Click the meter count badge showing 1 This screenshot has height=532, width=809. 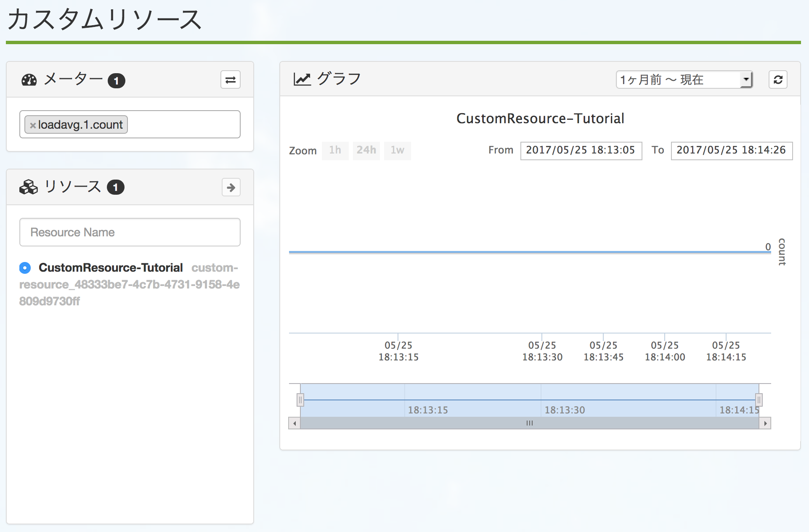pos(117,80)
